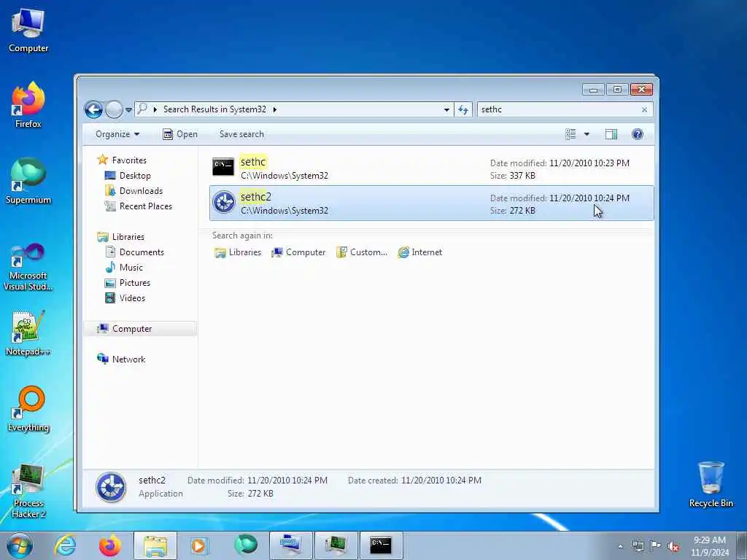Open the Pictures library
The width and height of the screenshot is (747, 560).
pos(128,283)
